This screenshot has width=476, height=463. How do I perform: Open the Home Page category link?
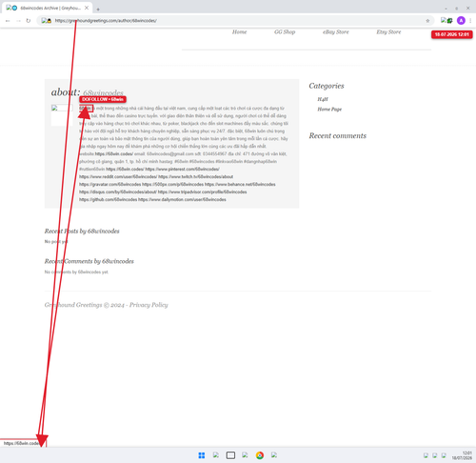(329, 110)
